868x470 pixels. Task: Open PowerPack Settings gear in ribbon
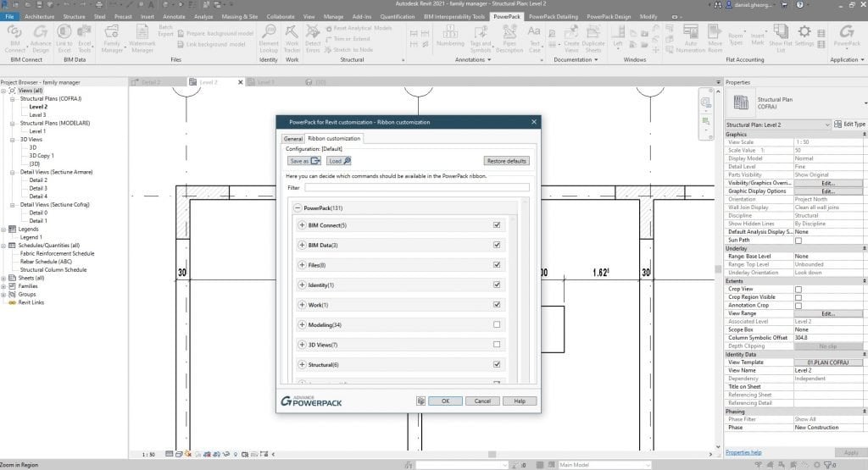tap(804, 36)
